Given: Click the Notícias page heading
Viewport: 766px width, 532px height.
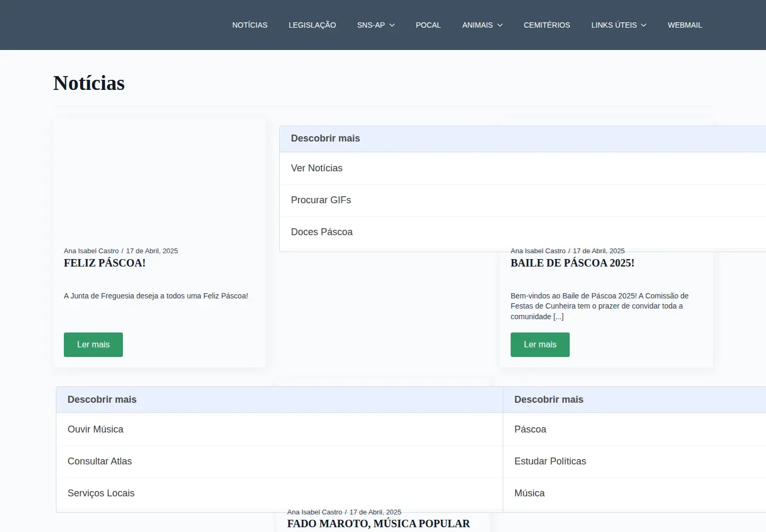Looking at the screenshot, I should click(x=89, y=83).
